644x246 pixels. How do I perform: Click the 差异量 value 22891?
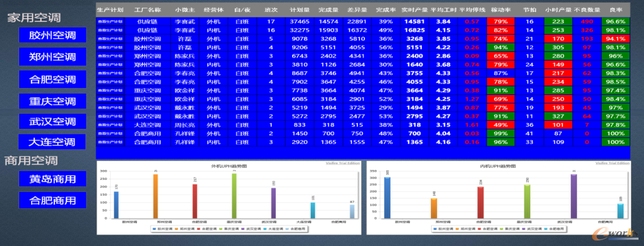(x=357, y=21)
